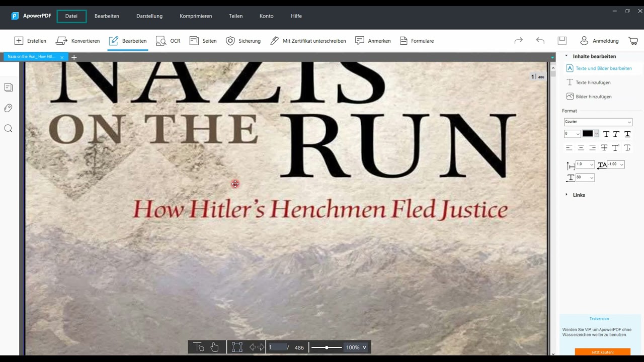The height and width of the screenshot is (362, 644).
Task: Open the shopping cart icon
Action: point(633,41)
